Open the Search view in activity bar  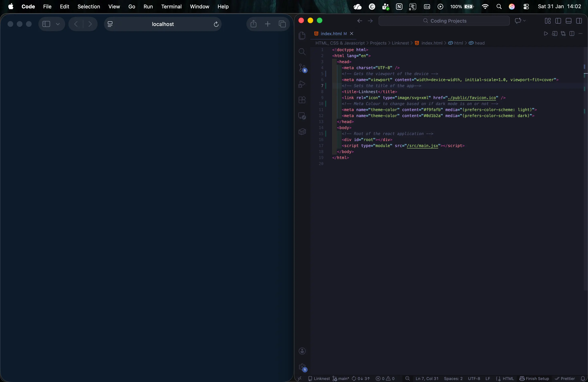(302, 52)
